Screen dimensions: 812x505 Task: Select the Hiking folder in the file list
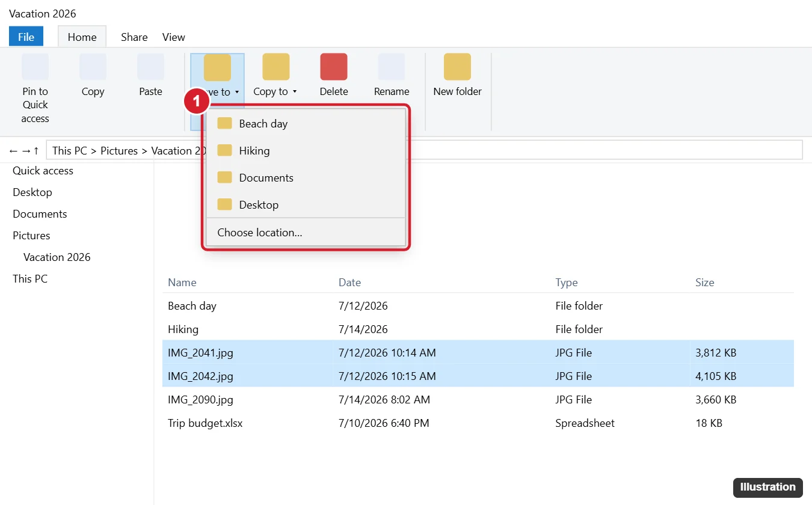coord(478,329)
